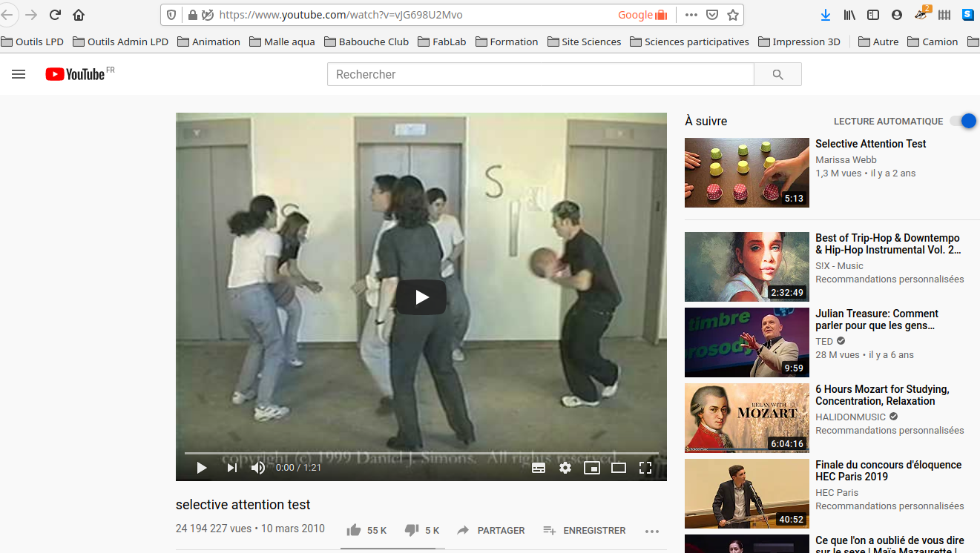Dislike the video with thumbs down
Viewport: 980px width, 553px height.
click(412, 530)
